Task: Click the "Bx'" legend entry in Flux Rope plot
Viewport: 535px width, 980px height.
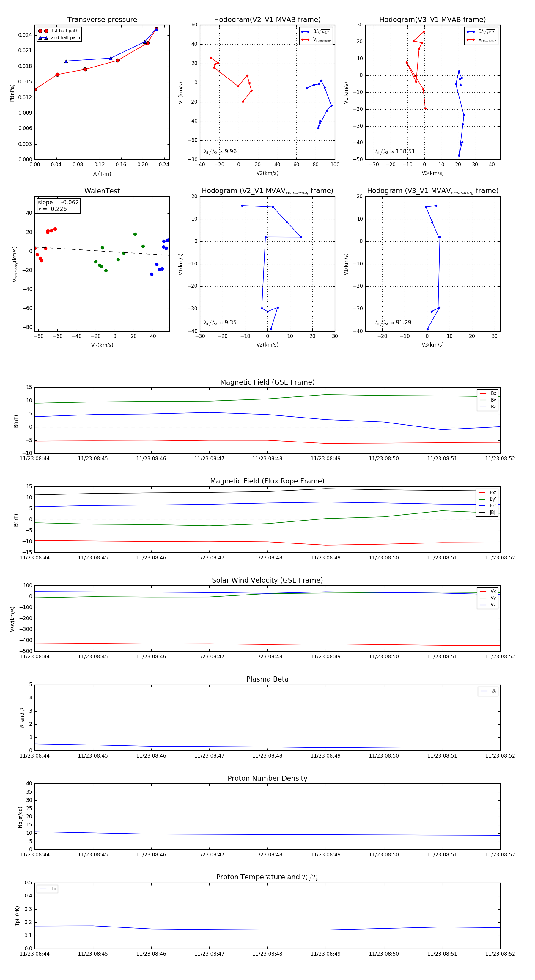Action: (x=487, y=492)
